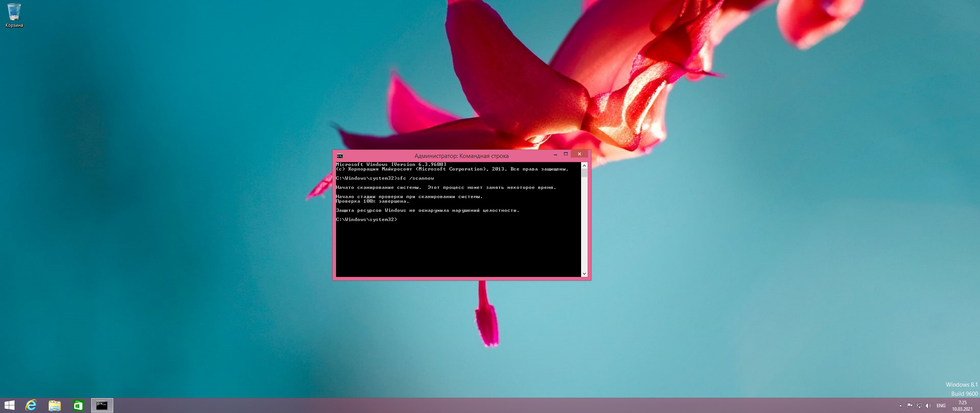The image size is (980, 413).
Task: Close the Command Prompt window
Action: [579, 154]
